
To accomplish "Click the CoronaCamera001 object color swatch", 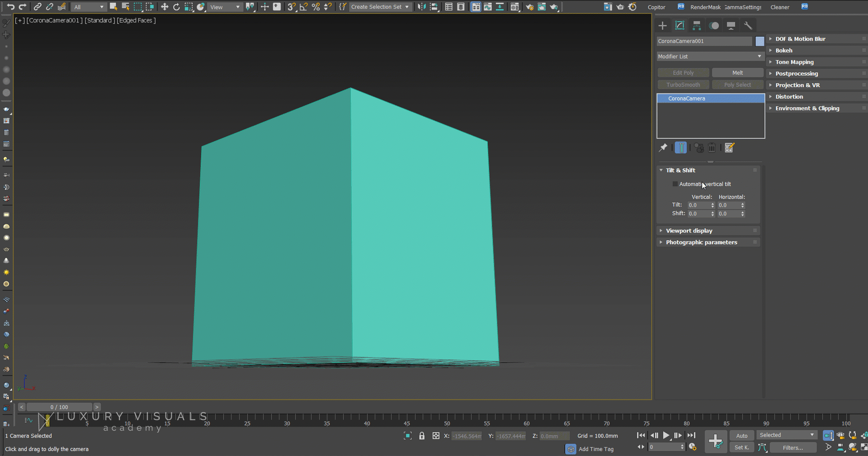I will (x=759, y=41).
